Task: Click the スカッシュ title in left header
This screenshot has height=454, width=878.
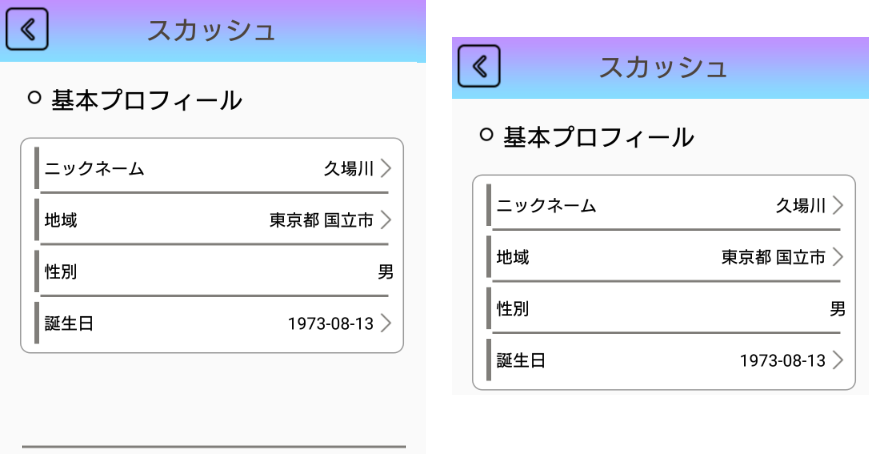Action: point(211,30)
